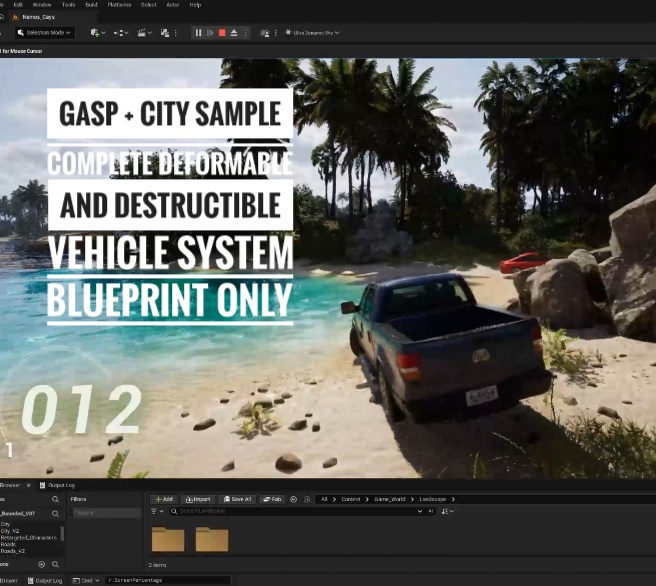Expand chevron after Game_World breadcrumb
The image size is (656, 586).
click(x=412, y=499)
